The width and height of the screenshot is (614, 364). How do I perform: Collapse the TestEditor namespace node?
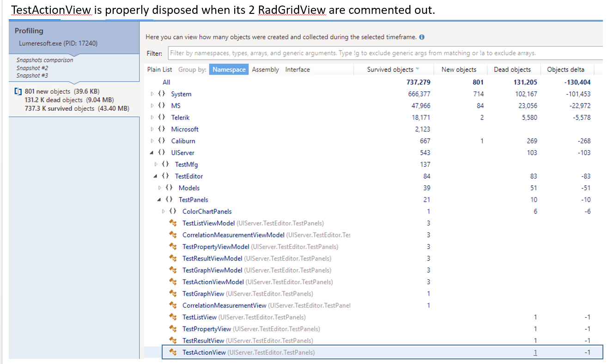click(x=156, y=176)
